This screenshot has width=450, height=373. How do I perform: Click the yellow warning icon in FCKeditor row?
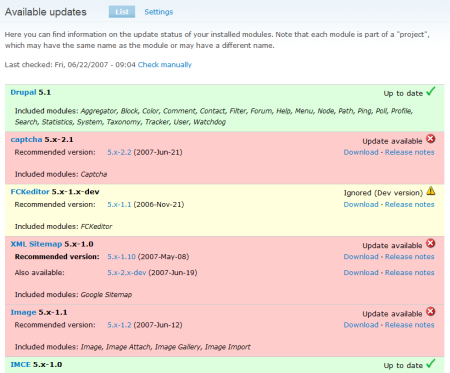[x=431, y=191]
